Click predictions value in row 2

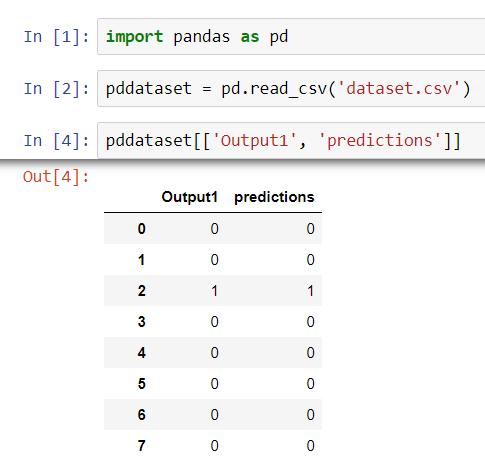pyautogui.click(x=311, y=291)
